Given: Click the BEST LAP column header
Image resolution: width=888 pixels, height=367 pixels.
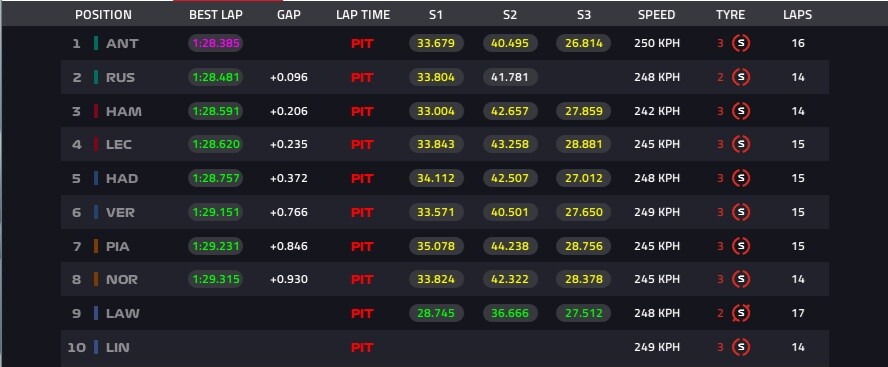Looking at the screenshot, I should [216, 15].
